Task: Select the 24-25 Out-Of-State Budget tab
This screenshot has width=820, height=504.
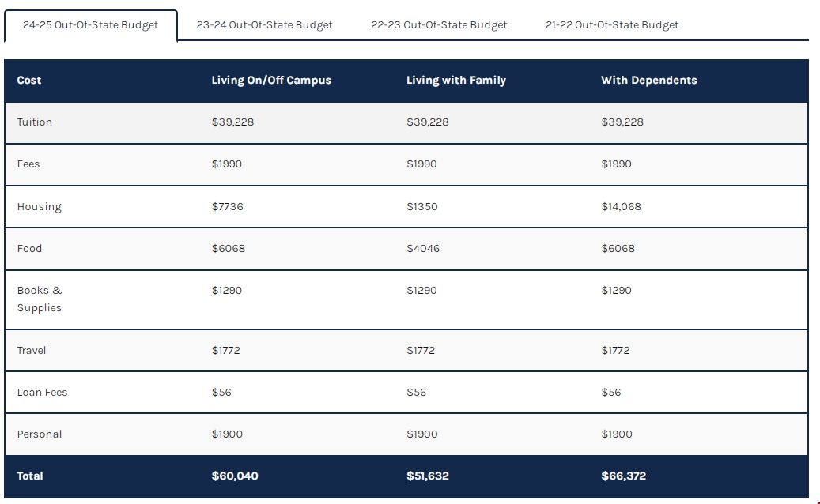Action: click(x=90, y=25)
